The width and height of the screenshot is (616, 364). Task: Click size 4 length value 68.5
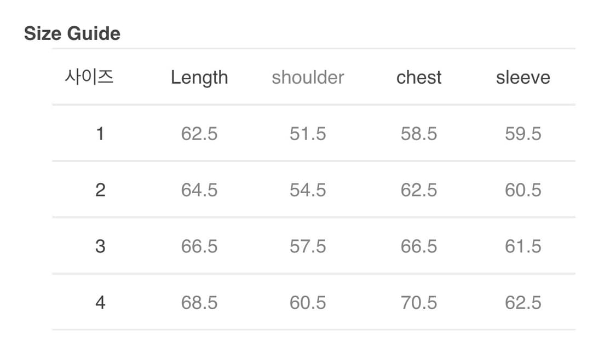[199, 303]
